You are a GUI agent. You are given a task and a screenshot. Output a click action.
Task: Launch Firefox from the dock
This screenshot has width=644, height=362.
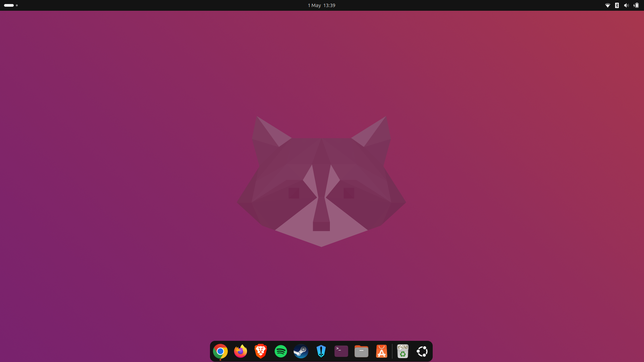point(241,351)
